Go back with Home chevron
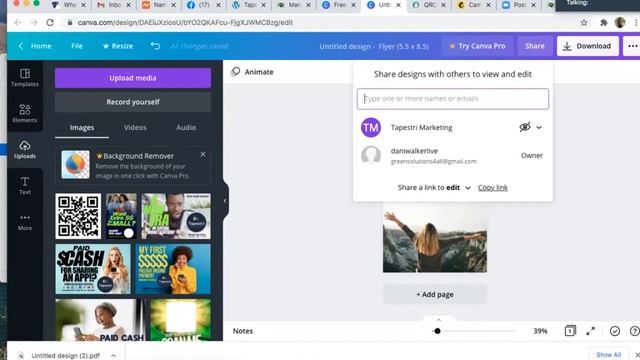 [20, 46]
